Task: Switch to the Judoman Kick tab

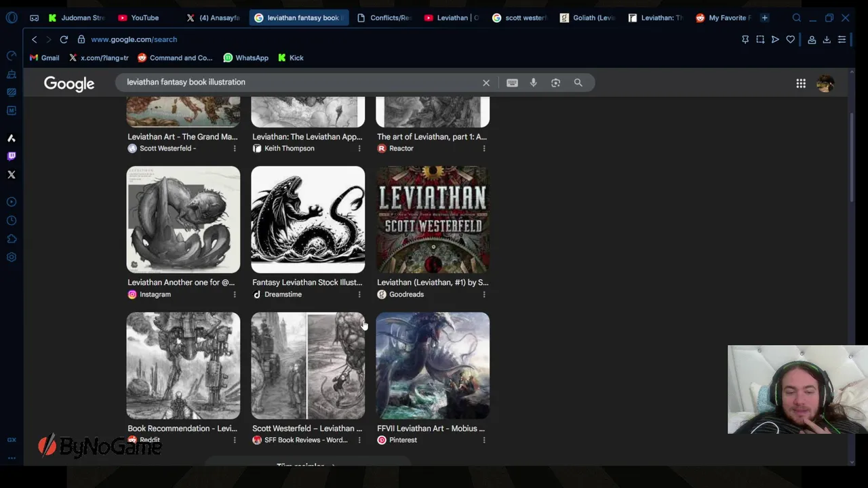Action: (x=77, y=18)
